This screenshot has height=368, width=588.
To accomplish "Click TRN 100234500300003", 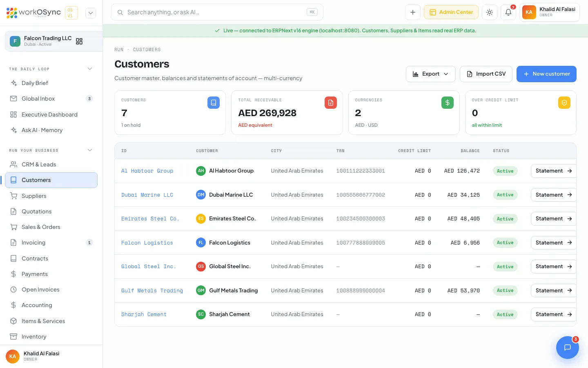I will 361,219.
